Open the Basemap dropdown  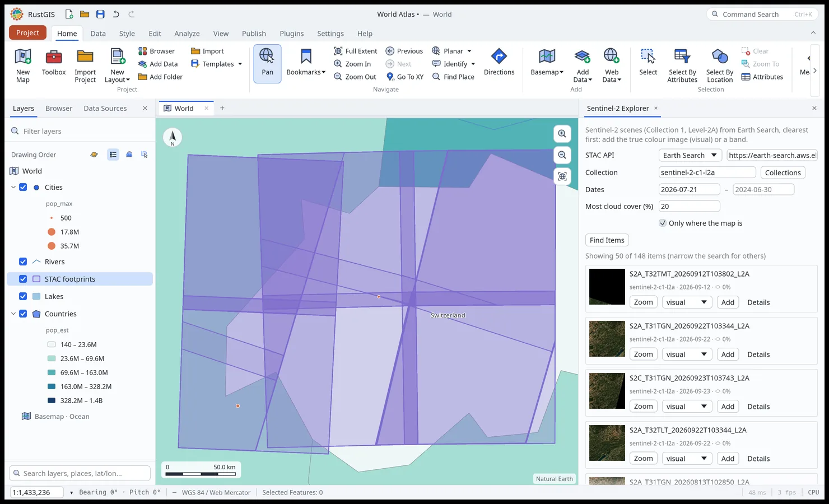547,63
